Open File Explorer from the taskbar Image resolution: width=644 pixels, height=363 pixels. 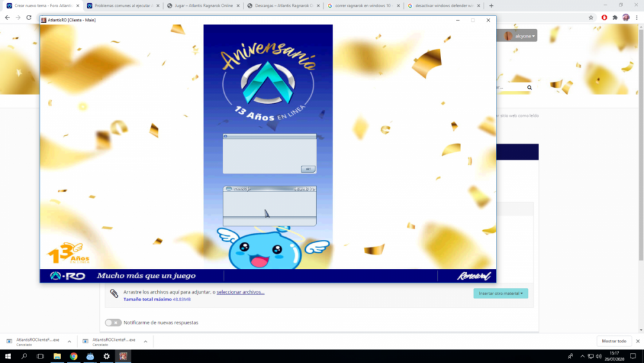pyautogui.click(x=57, y=356)
